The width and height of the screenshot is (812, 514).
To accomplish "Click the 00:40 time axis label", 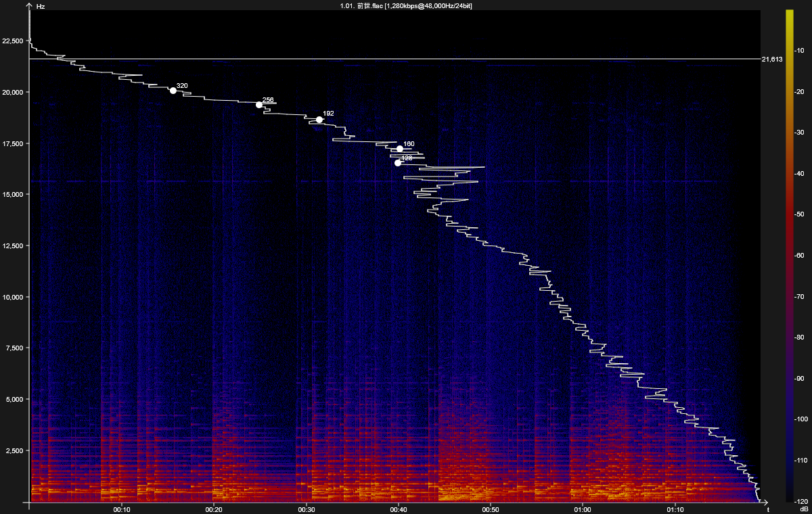I will (398, 509).
